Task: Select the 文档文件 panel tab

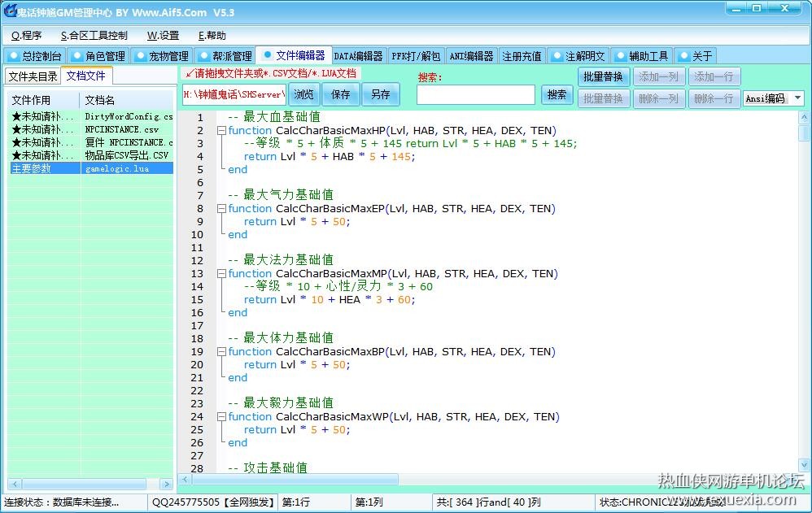Action: tap(86, 76)
